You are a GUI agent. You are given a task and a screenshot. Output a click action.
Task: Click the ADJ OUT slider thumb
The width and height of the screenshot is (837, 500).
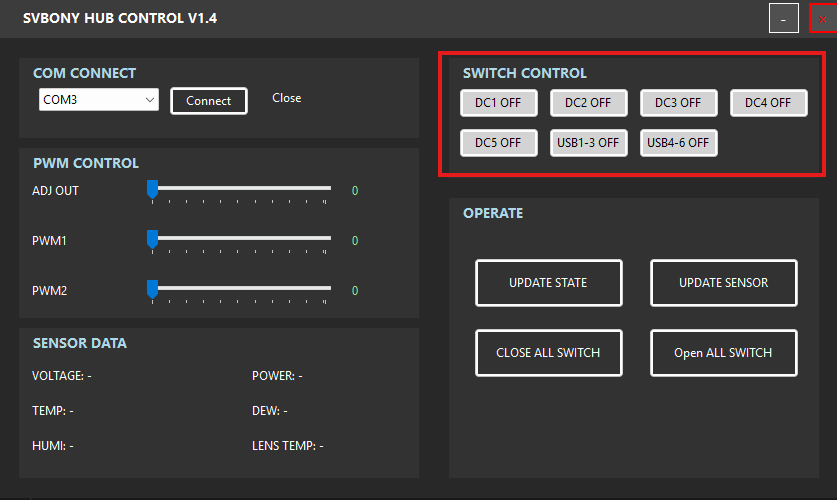pyautogui.click(x=153, y=189)
